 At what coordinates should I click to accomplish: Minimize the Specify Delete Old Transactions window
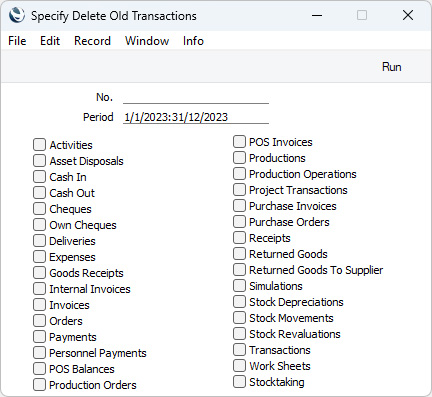317,15
